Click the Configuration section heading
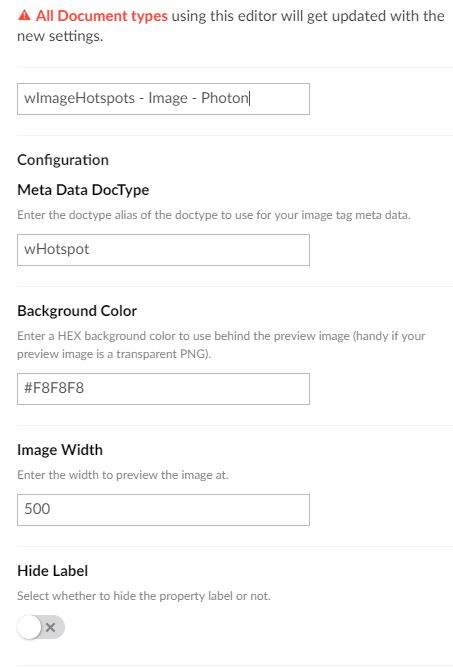Screen dimensions: 453x668 tap(63, 160)
